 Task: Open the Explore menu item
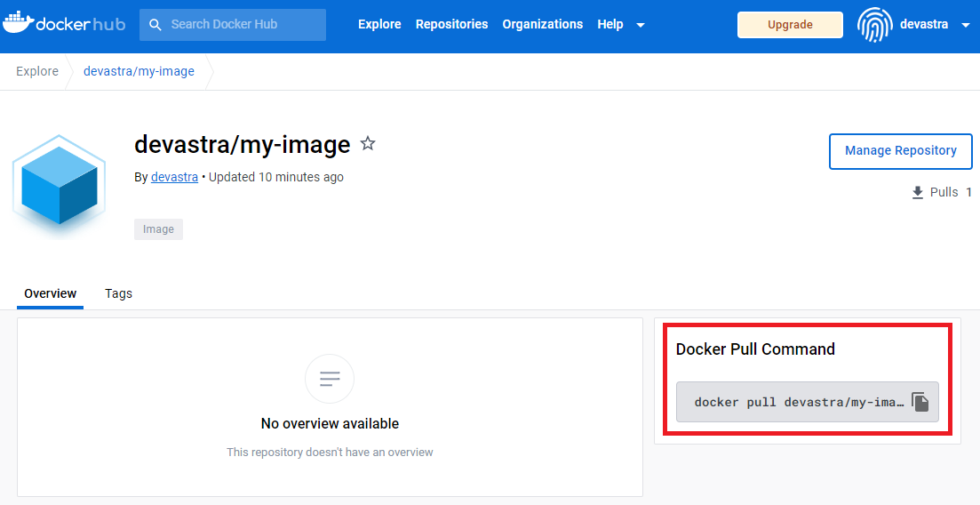coord(379,24)
